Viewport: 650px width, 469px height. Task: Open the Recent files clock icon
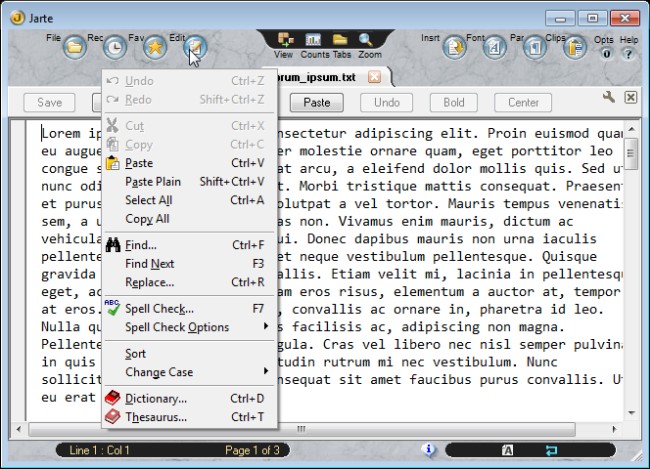click(115, 47)
